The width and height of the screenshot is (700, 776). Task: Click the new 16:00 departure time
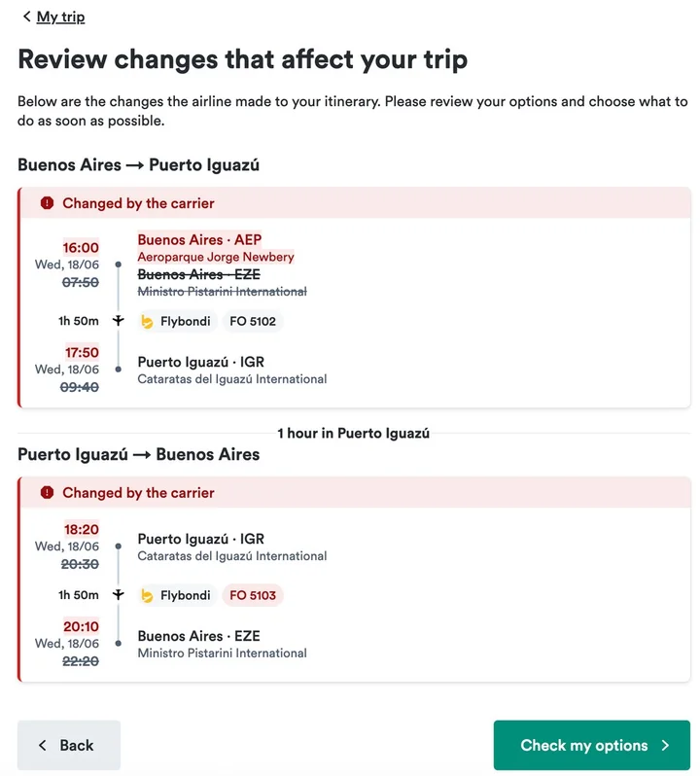82,248
